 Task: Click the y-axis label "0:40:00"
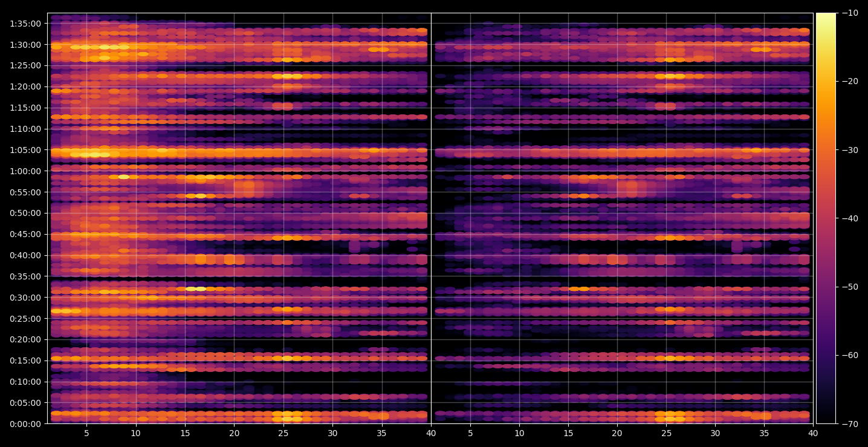tap(26, 255)
